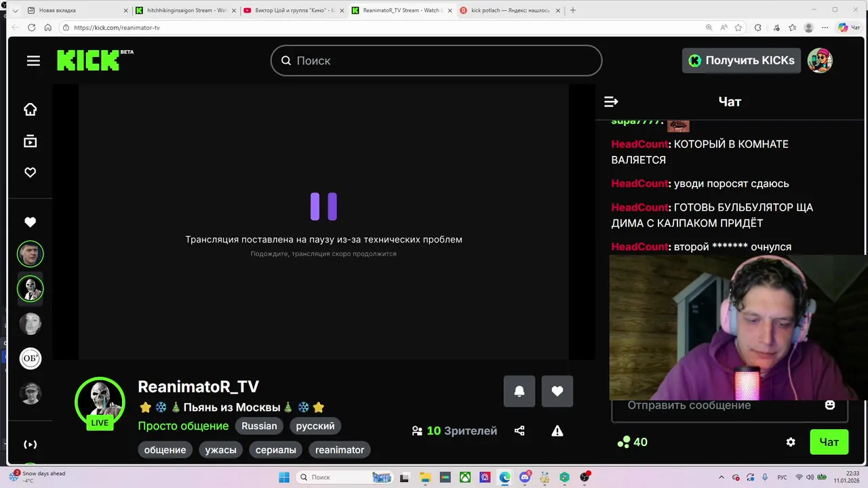Screen dimensions: 868x488
Task: Select the ужасы tag
Action: point(220,450)
